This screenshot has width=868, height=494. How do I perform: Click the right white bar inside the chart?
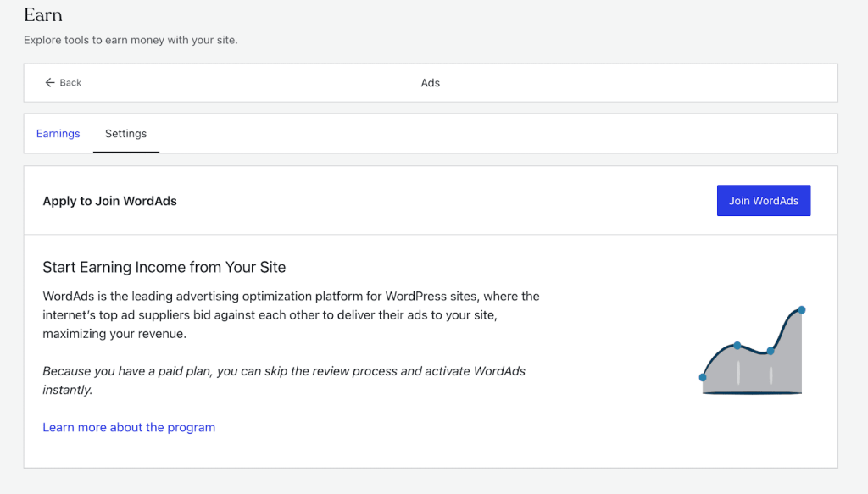pos(771,374)
